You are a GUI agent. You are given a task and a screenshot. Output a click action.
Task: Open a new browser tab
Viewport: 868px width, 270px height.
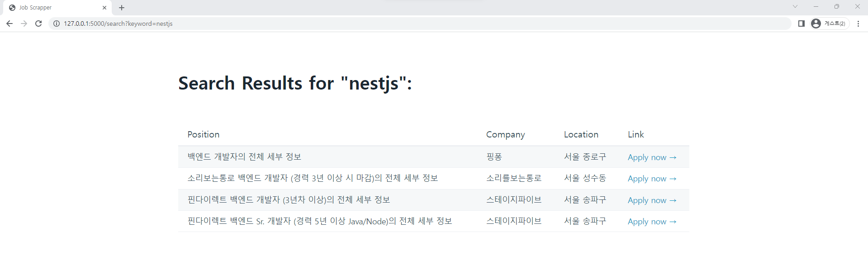point(122,8)
